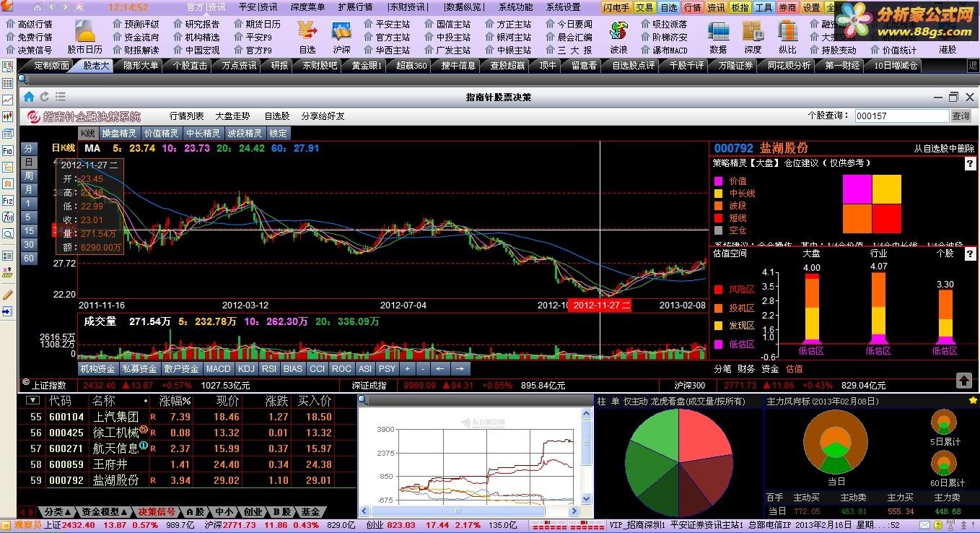Click the magenta 价值 legend swatch
980x533 pixels.
[718, 181]
